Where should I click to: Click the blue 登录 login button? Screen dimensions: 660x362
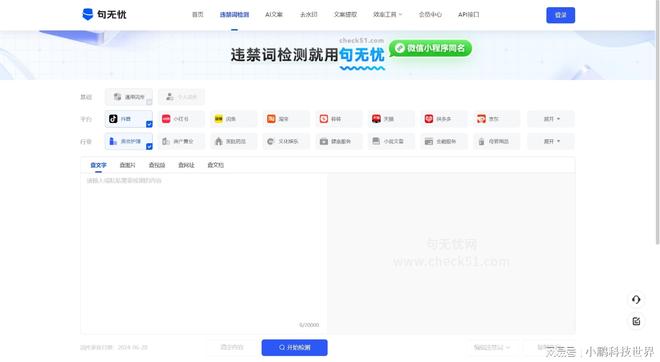pyautogui.click(x=560, y=15)
